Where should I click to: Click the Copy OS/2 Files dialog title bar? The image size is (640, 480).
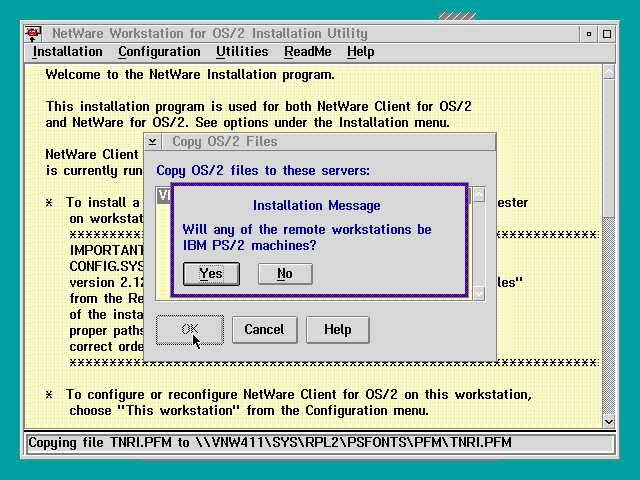[x=329, y=142]
